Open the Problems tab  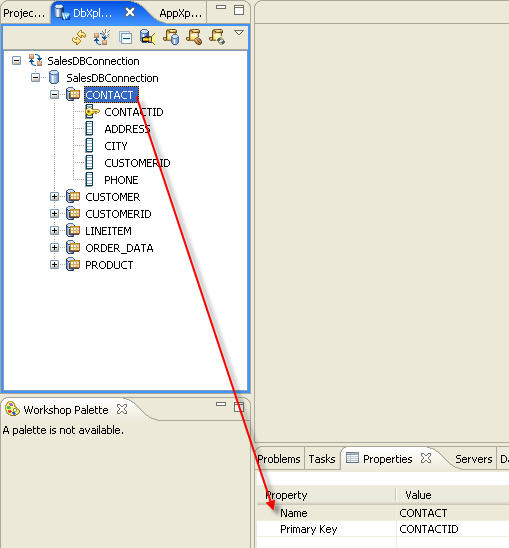click(279, 459)
